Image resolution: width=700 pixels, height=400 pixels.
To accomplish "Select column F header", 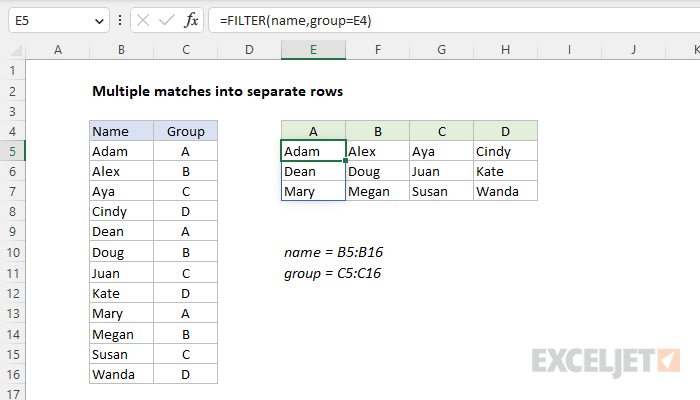I will pos(378,50).
